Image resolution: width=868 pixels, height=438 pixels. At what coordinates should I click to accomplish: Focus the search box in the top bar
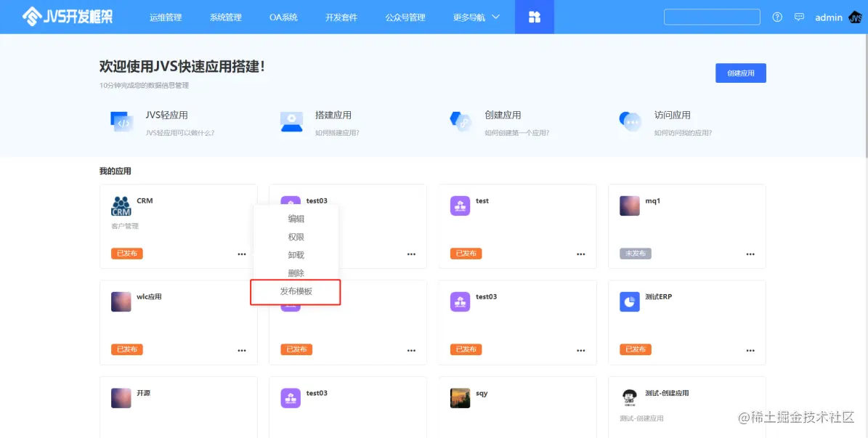[x=712, y=17]
